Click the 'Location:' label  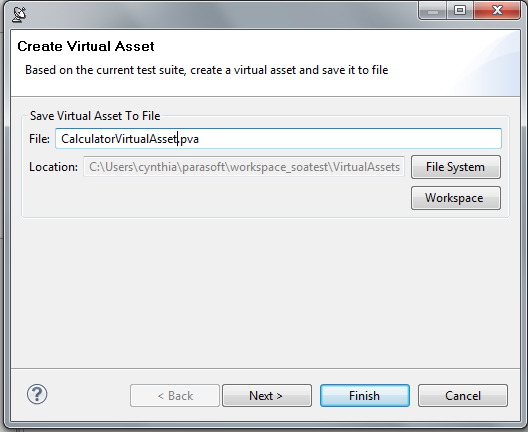(54, 167)
